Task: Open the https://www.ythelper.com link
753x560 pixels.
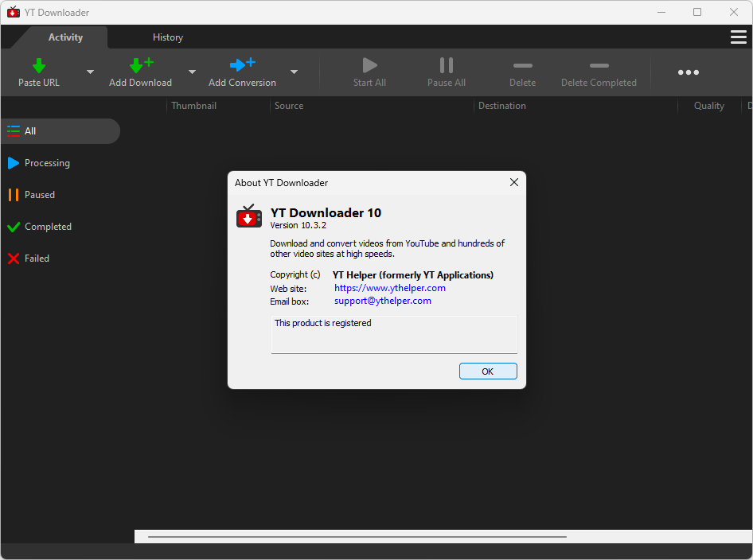Action: click(x=390, y=288)
